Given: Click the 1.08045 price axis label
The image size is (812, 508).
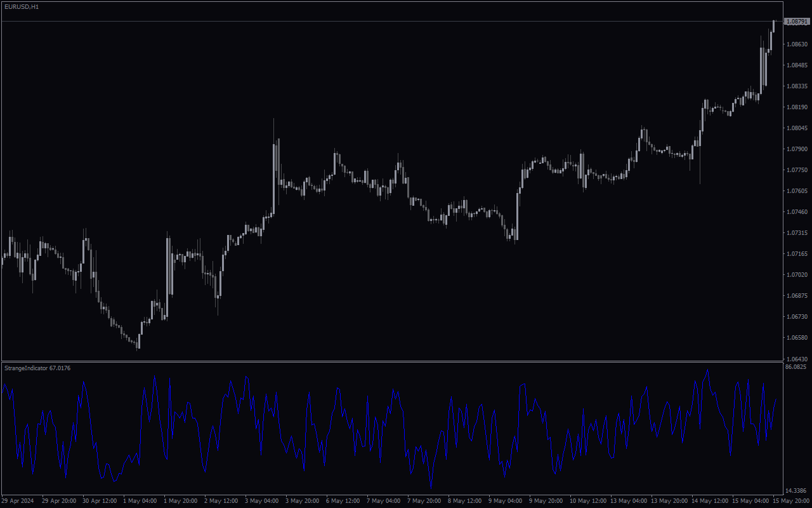Looking at the screenshot, I should (x=797, y=128).
